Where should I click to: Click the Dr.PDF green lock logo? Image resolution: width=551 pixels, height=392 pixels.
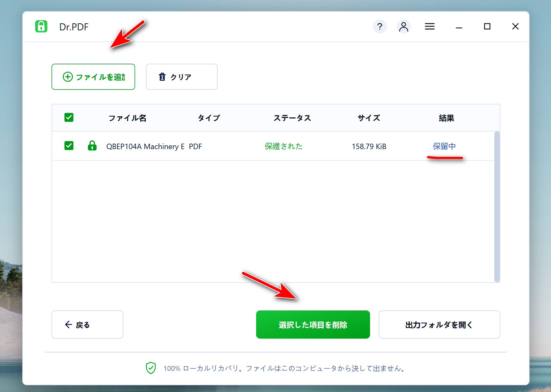click(x=41, y=26)
